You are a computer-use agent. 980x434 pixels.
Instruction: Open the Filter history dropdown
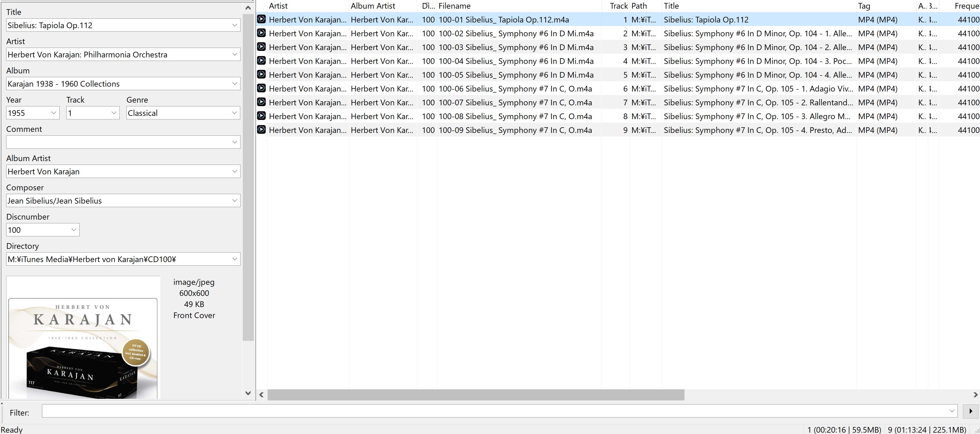(952, 411)
